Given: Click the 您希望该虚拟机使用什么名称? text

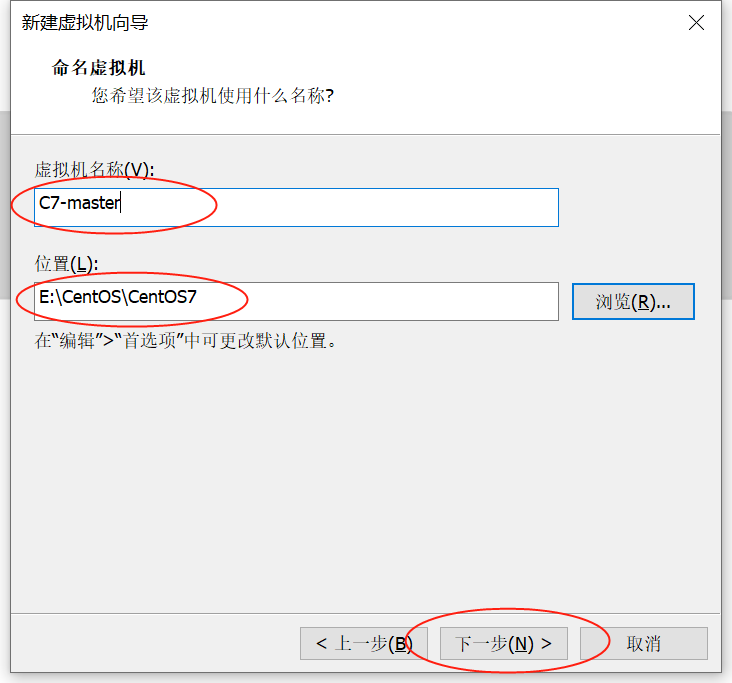Looking at the screenshot, I should coord(213,96).
